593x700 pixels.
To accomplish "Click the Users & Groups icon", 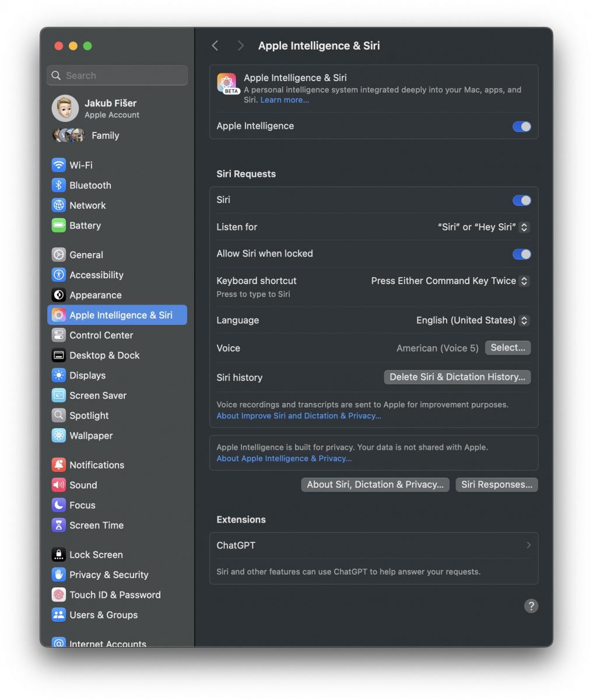I will [x=58, y=615].
